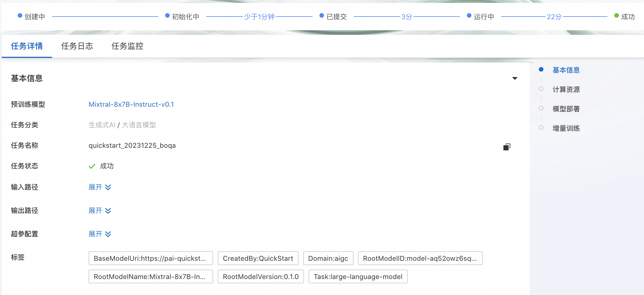Click the 预训练模型 field label
The image size is (644, 295).
pyautogui.click(x=28, y=104)
